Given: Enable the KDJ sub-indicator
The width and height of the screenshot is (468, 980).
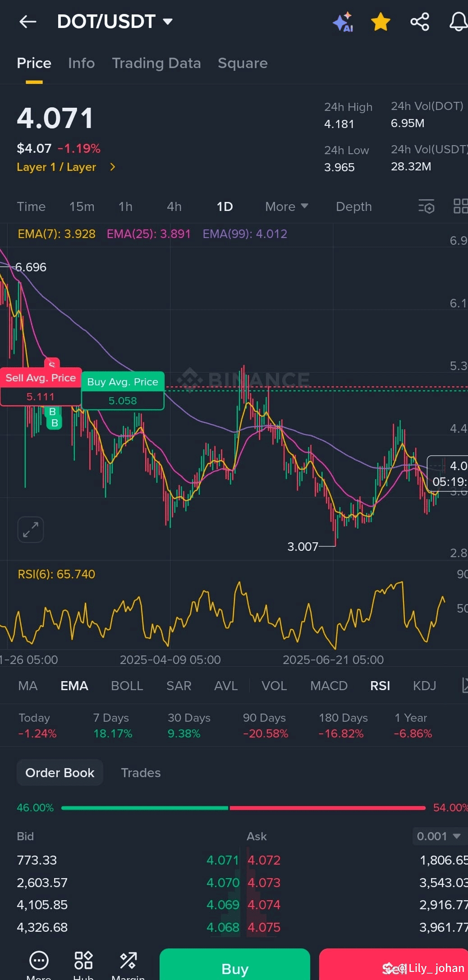Looking at the screenshot, I should (x=425, y=686).
